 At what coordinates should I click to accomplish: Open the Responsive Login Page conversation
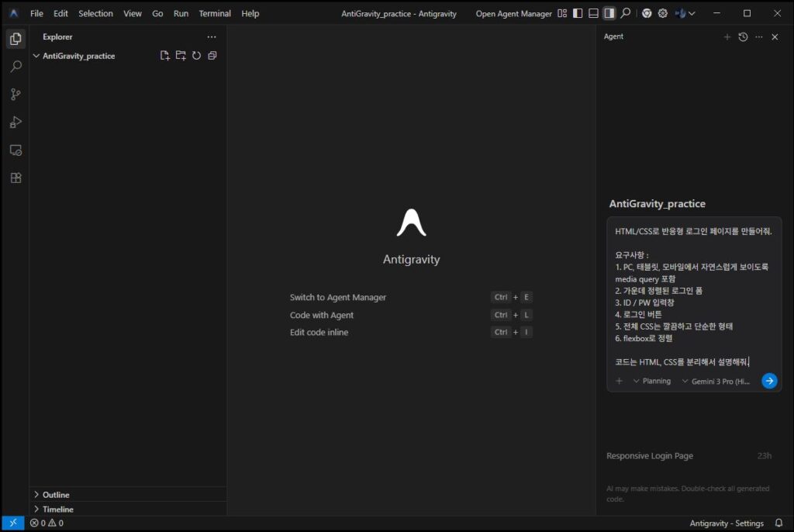650,456
